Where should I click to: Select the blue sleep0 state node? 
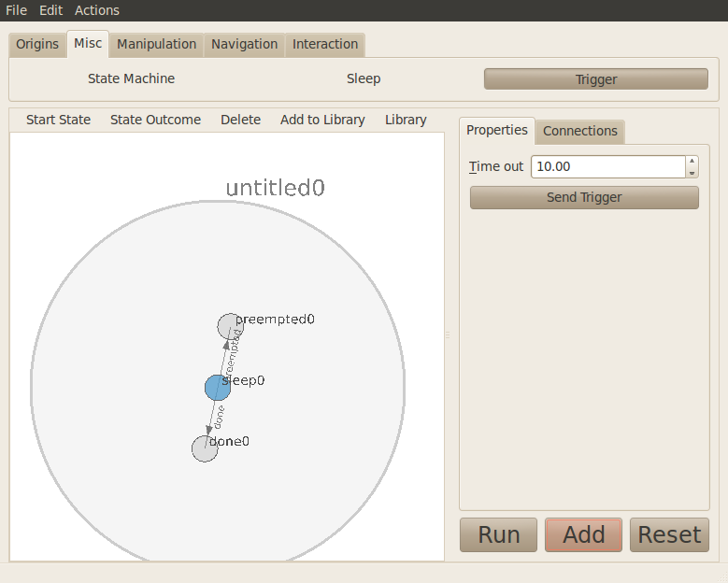[218, 388]
